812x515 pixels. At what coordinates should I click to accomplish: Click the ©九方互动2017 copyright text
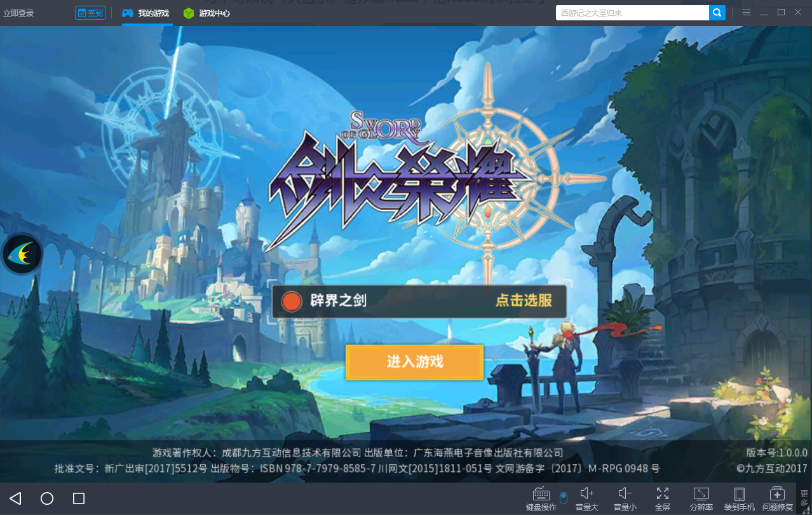click(x=772, y=469)
